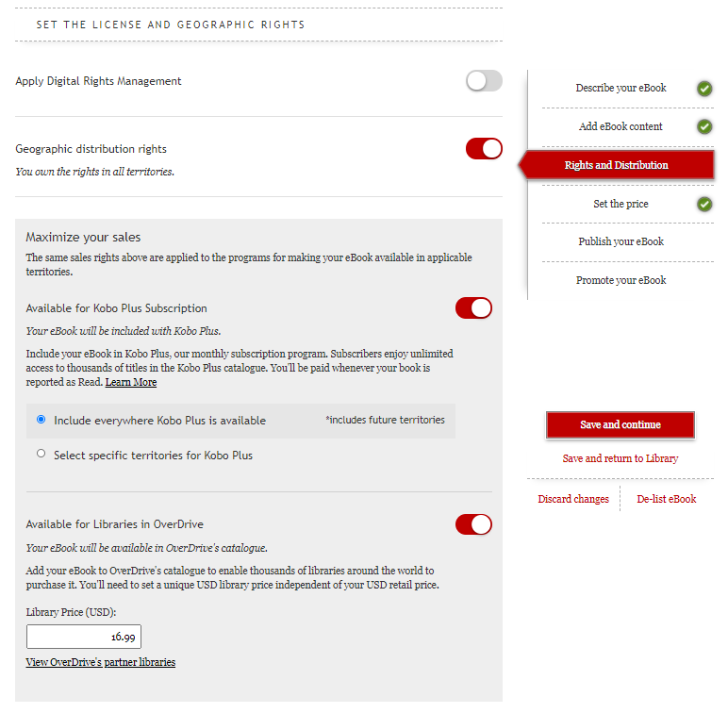Viewport: 728px width, 713px height.
Task: Go to Add eBook content step
Action: [x=620, y=126]
